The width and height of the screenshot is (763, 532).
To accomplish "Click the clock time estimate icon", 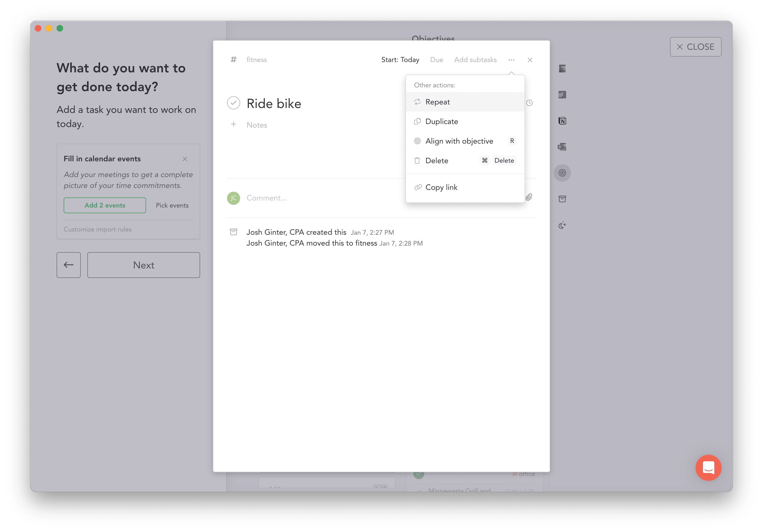I will pos(530,103).
